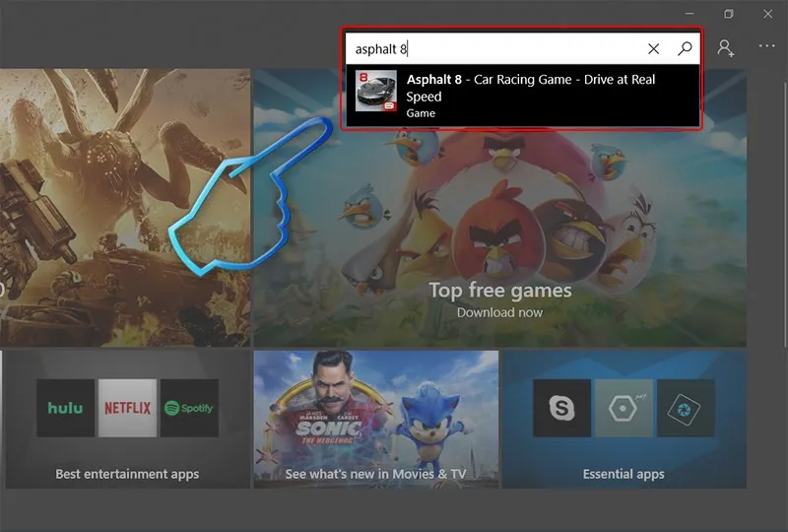Viewport: 788px width, 532px height.
Task: Open the "Essential apps" collection label
Action: pos(623,474)
